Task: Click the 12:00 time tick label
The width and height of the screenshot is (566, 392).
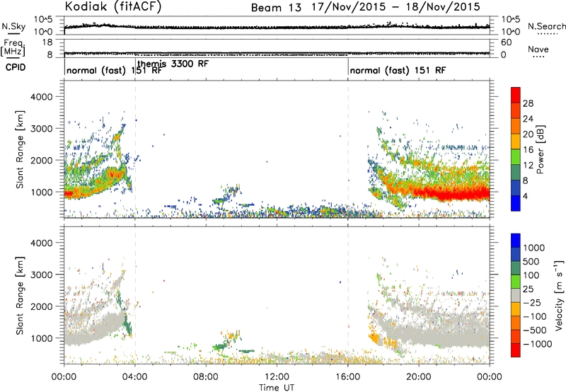Action: click(277, 377)
